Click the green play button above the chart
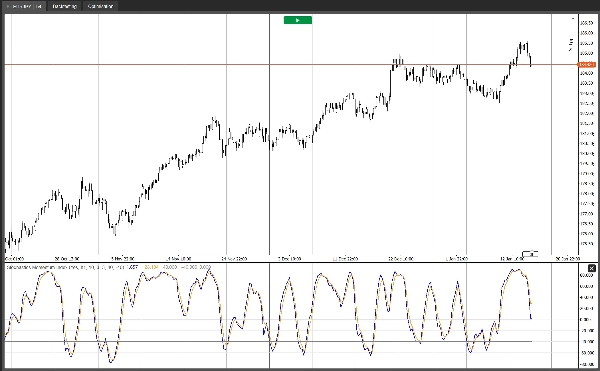600x371 pixels. tap(298, 20)
